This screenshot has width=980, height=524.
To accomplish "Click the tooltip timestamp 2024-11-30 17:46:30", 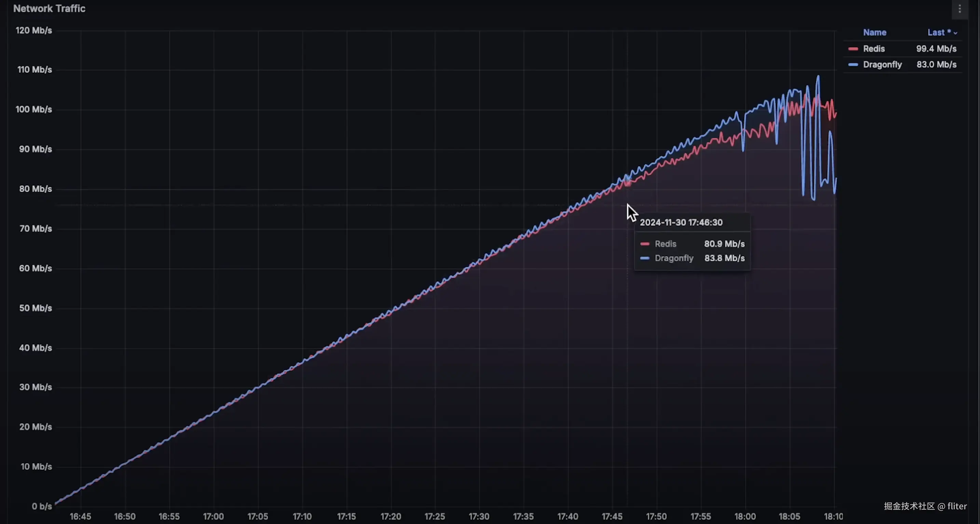I will 681,222.
